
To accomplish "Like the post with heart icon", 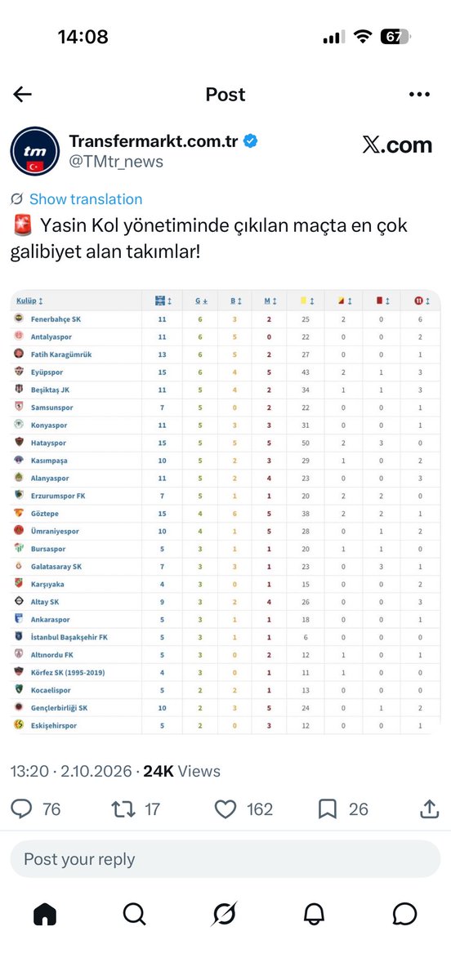I will click(225, 809).
